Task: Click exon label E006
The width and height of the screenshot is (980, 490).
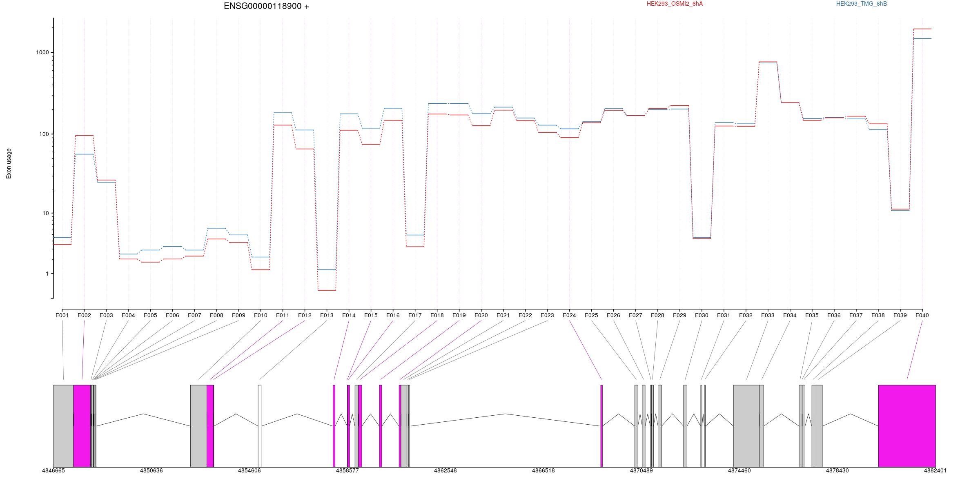Action: (x=172, y=315)
